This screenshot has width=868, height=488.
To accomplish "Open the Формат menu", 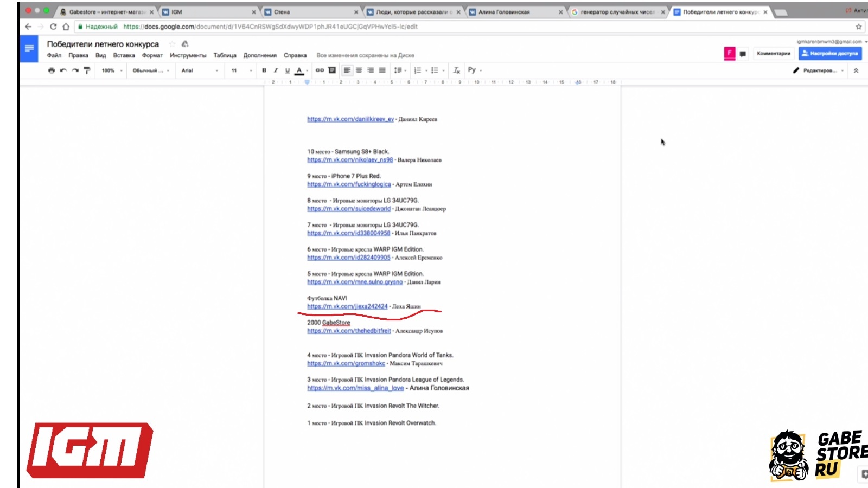I will tap(152, 55).
